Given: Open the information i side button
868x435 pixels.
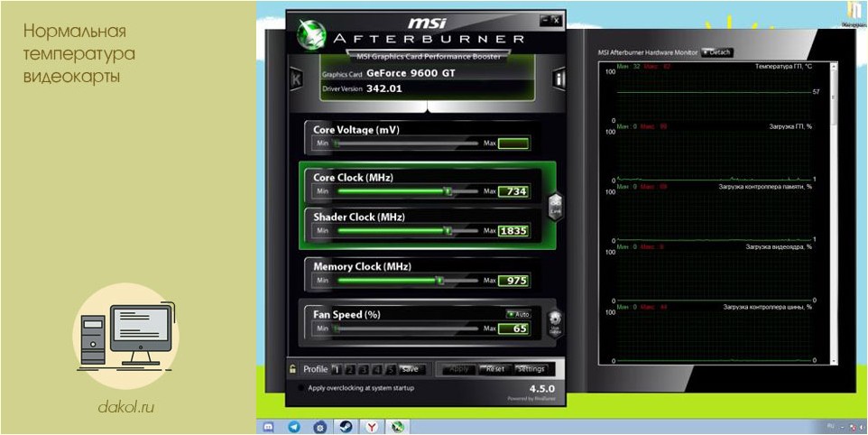Looking at the screenshot, I should (x=559, y=79).
